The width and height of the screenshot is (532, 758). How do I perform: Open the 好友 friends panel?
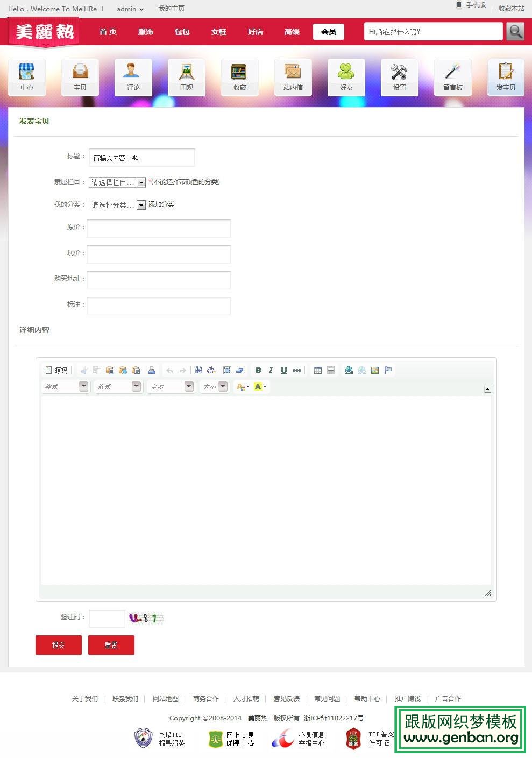click(x=346, y=77)
